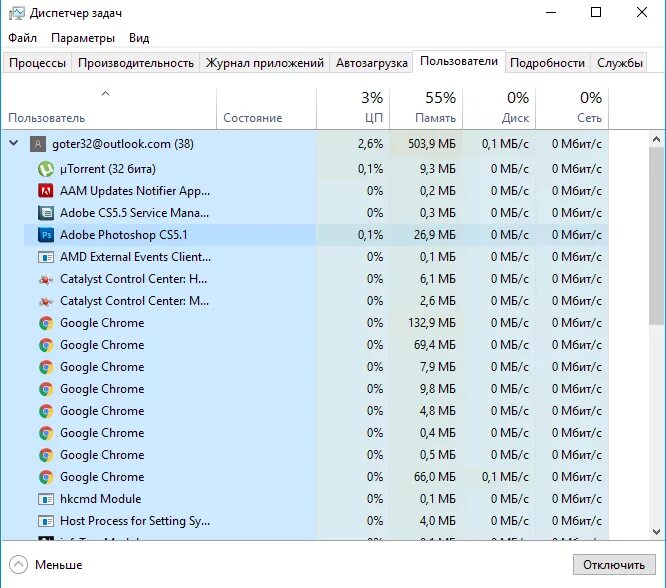Click the Catalyst Control Center: H... icon
The width and height of the screenshot is (666, 588).
46,279
